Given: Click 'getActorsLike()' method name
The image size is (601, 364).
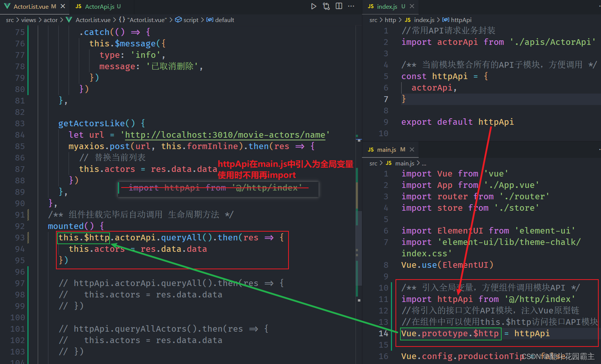Looking at the screenshot, I should [x=97, y=123].
